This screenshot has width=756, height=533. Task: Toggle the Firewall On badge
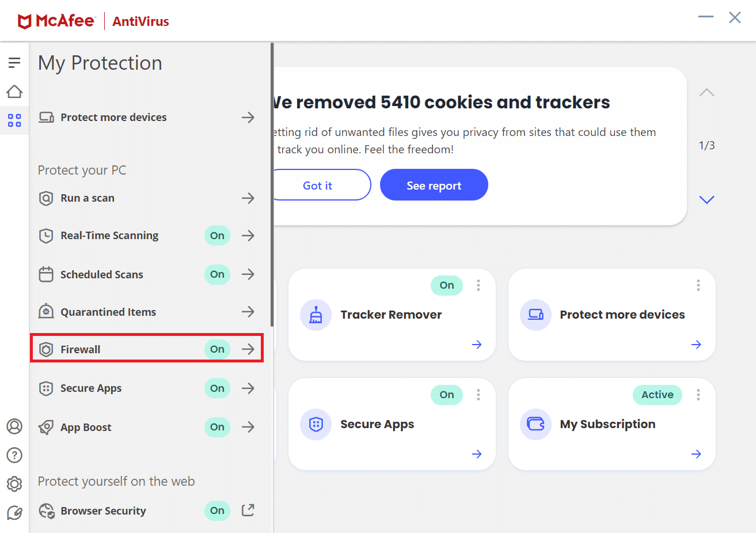coord(217,349)
